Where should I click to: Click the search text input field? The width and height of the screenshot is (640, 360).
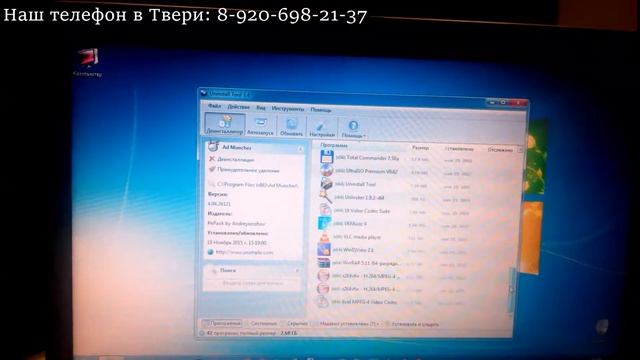click(253, 283)
